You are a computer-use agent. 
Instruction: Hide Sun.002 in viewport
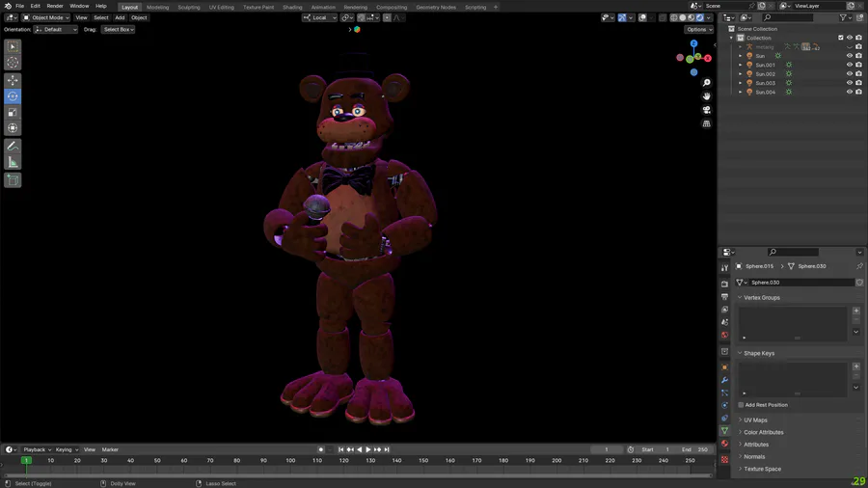coord(850,73)
